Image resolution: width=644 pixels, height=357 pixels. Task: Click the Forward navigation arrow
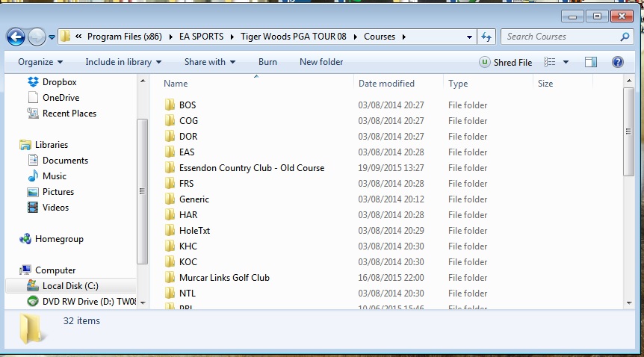(x=37, y=37)
